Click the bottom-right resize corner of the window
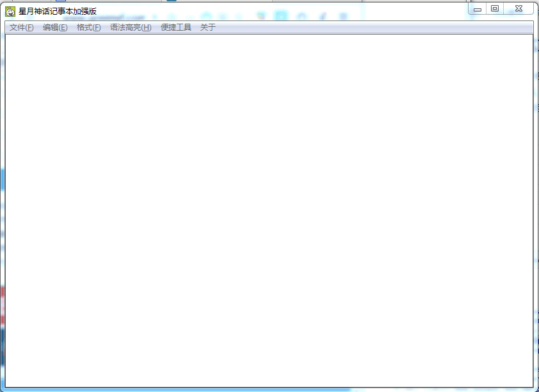539x392 pixels. tap(536, 389)
